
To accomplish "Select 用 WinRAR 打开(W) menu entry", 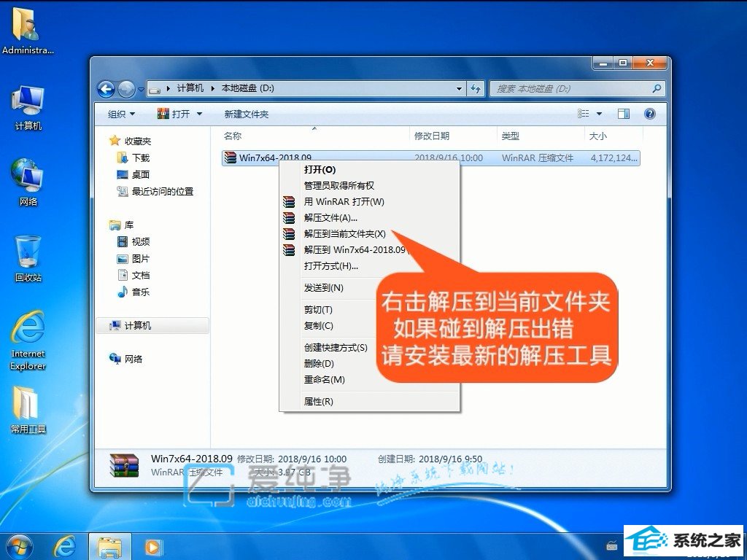I will pos(344,202).
